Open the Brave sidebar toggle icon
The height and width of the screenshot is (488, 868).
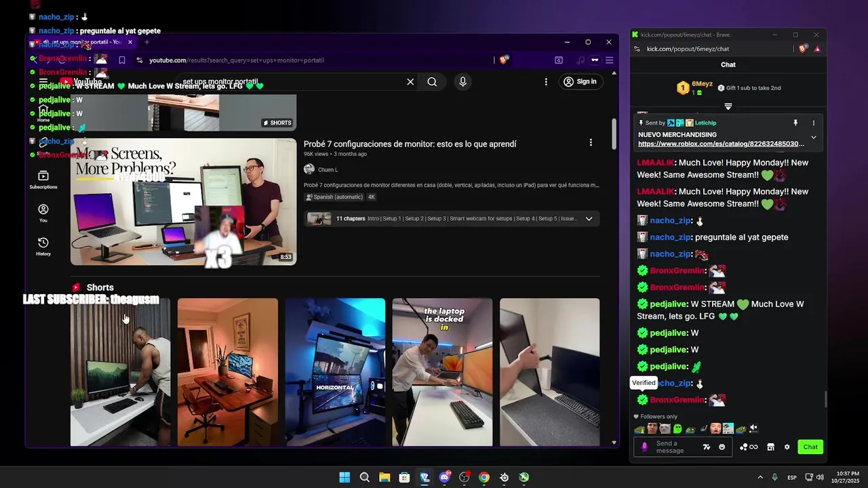[x=559, y=60]
